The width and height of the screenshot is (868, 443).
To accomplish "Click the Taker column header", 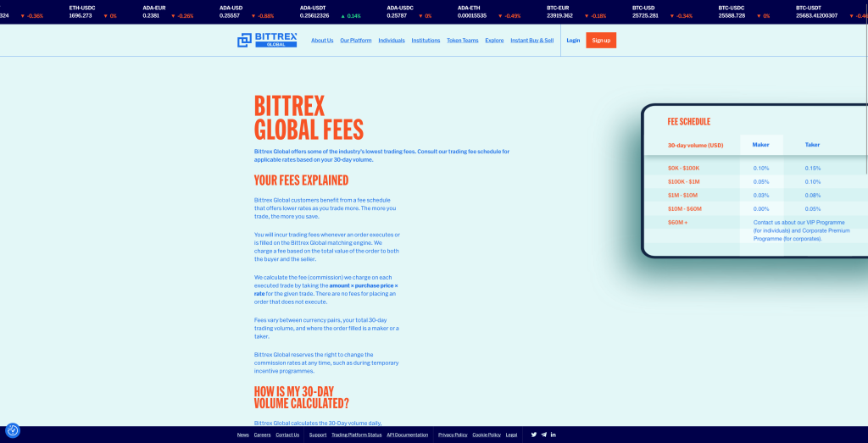I will tap(812, 145).
